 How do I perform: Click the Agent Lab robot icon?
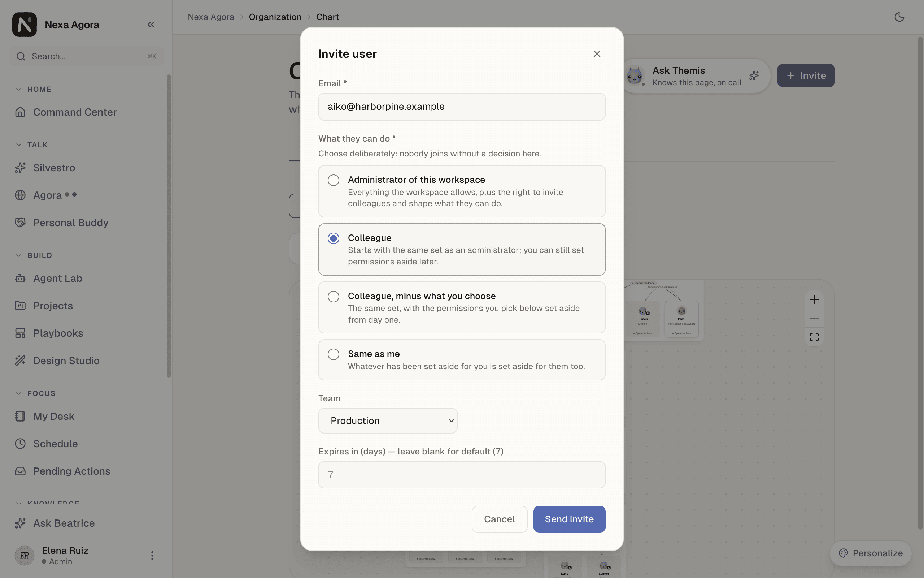pyautogui.click(x=20, y=278)
